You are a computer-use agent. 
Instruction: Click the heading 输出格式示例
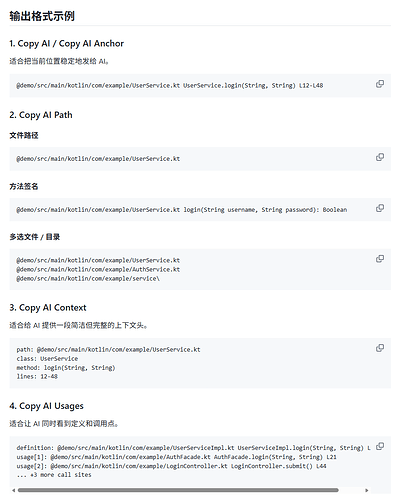point(42,16)
